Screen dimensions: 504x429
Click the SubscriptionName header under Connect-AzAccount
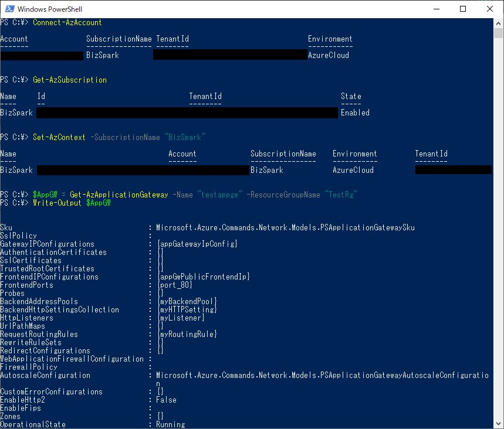pos(119,39)
